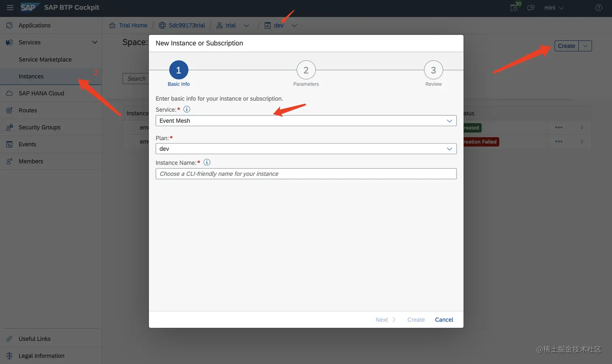The width and height of the screenshot is (612, 364).
Task: Expand the Plan dev dropdown
Action: pos(449,149)
